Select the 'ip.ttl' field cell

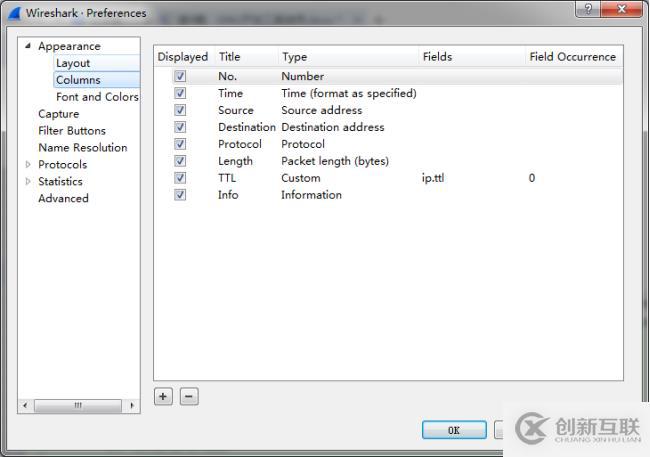433,178
